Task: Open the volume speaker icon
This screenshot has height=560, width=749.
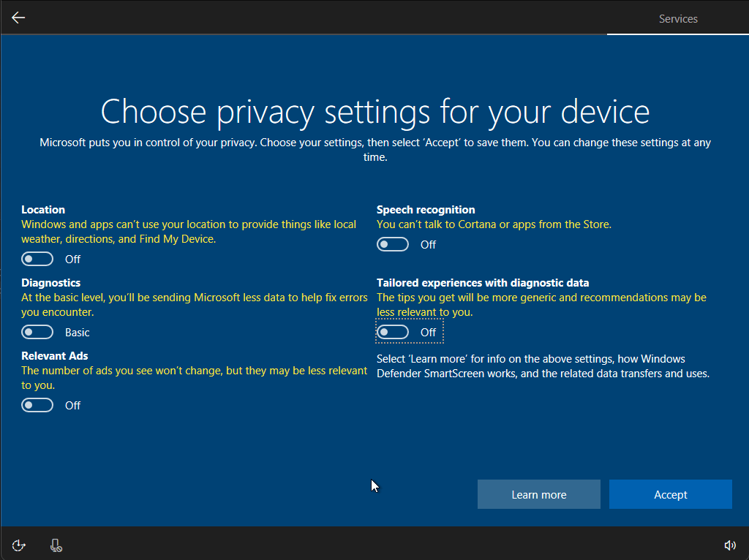Action: pos(729,545)
